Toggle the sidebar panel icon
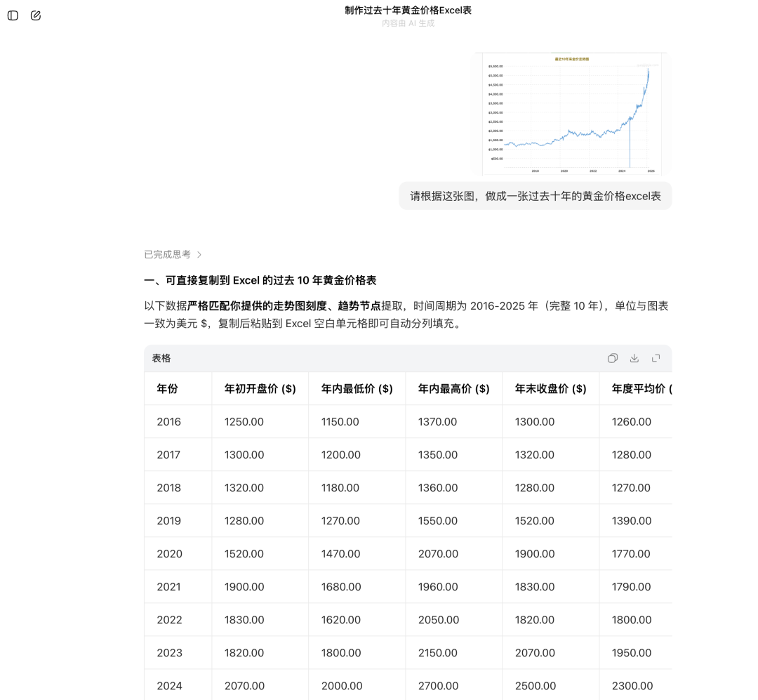The width and height of the screenshot is (758, 700). pos(13,15)
